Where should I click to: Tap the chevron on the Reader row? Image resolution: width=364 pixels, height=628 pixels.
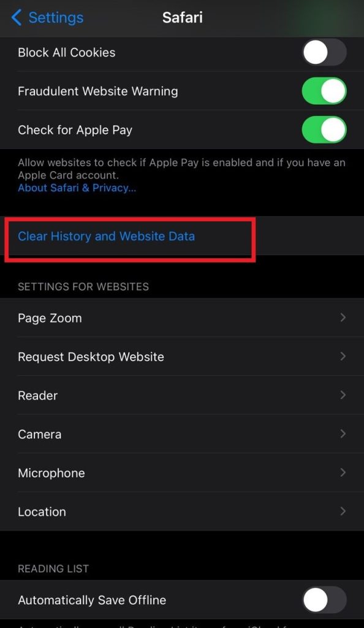pyautogui.click(x=343, y=396)
